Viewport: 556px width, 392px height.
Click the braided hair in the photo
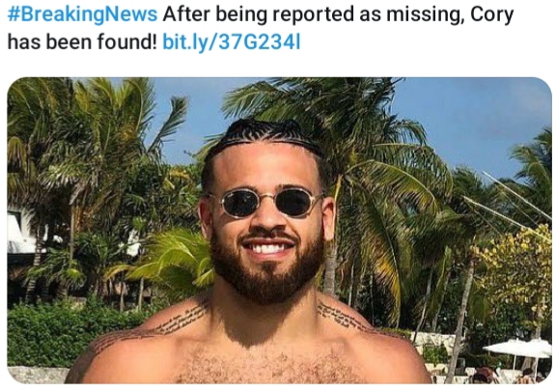pos(266,134)
